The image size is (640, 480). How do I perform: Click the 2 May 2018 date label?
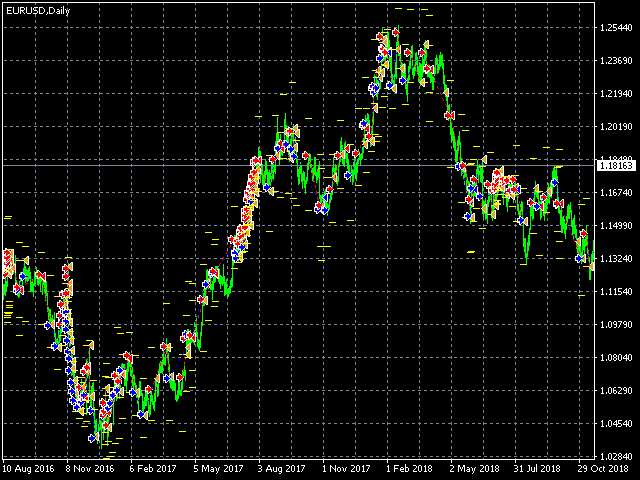click(475, 469)
